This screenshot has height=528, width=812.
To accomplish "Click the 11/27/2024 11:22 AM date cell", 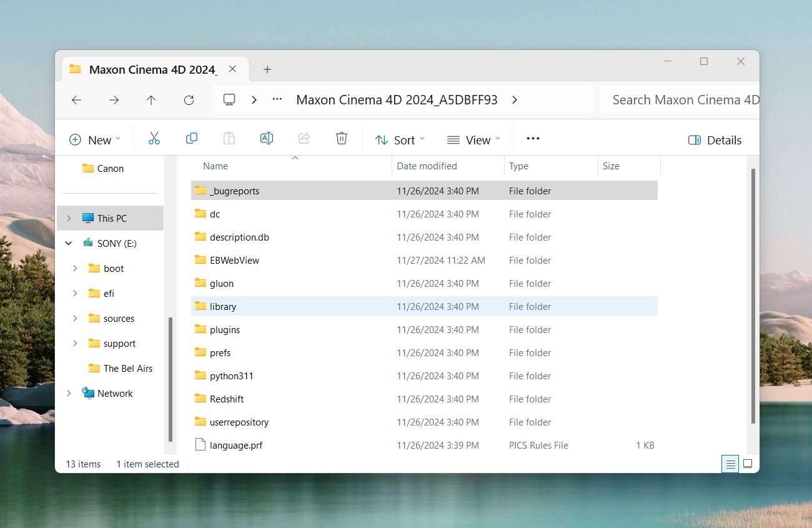I will tap(441, 260).
